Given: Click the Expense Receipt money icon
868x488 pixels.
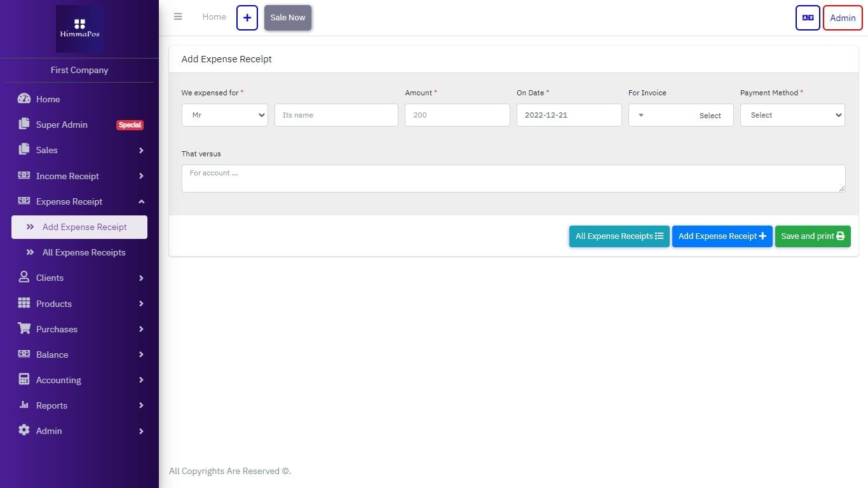Looking at the screenshot, I should coord(24,201).
